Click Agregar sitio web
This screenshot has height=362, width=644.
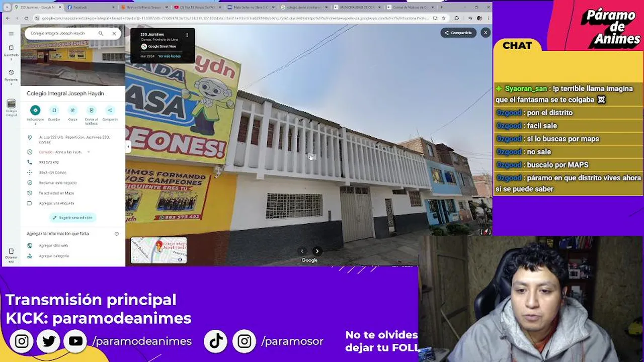[53, 245]
